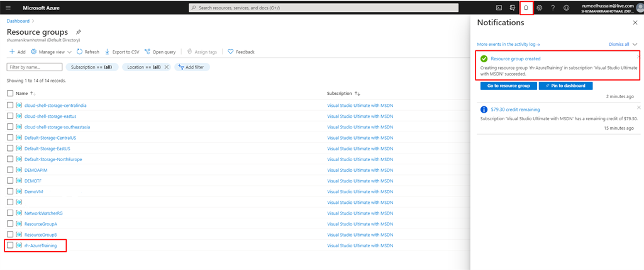Check the cloud-shell-storage-centralindia row checkbox

pos(10,105)
